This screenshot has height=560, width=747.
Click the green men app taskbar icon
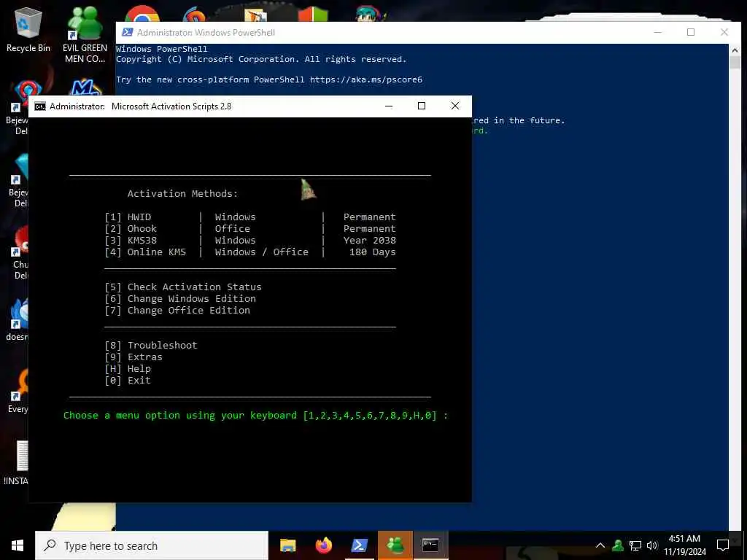[395, 545]
